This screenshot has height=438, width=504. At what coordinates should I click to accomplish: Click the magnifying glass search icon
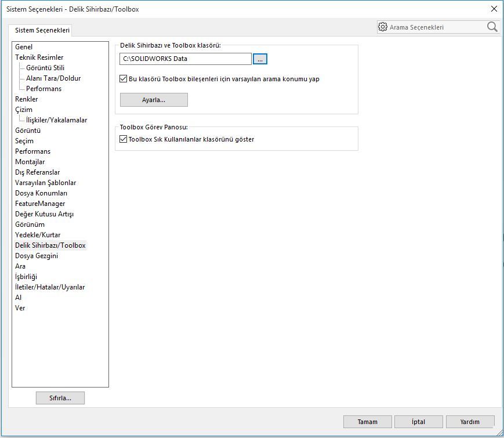click(492, 27)
